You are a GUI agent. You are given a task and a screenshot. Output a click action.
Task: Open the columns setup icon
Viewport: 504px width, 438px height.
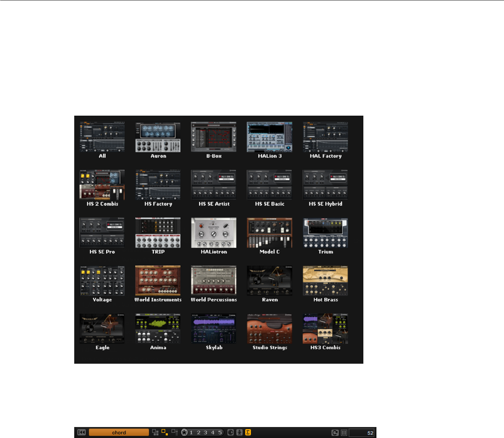coord(344,433)
